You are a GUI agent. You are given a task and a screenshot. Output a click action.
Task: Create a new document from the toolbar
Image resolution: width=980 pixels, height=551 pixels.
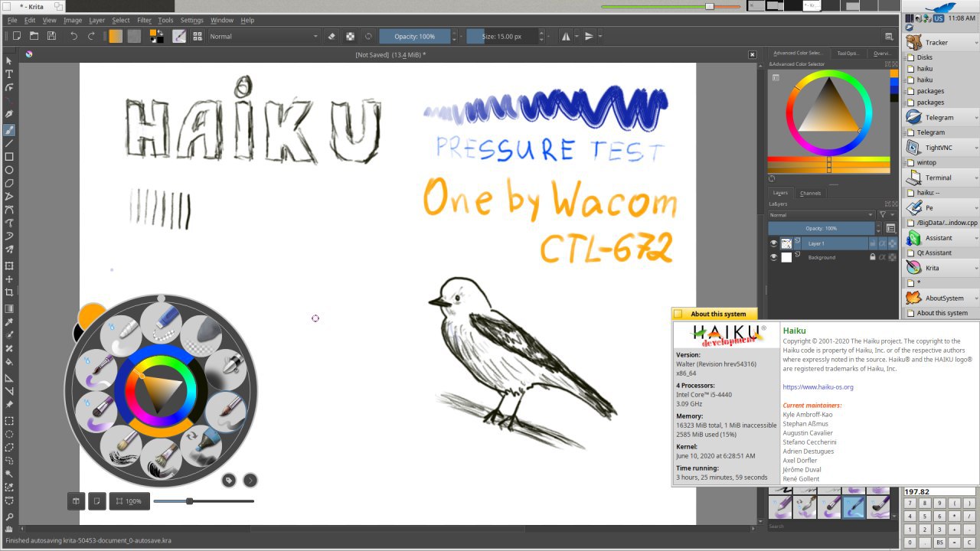pyautogui.click(x=16, y=36)
